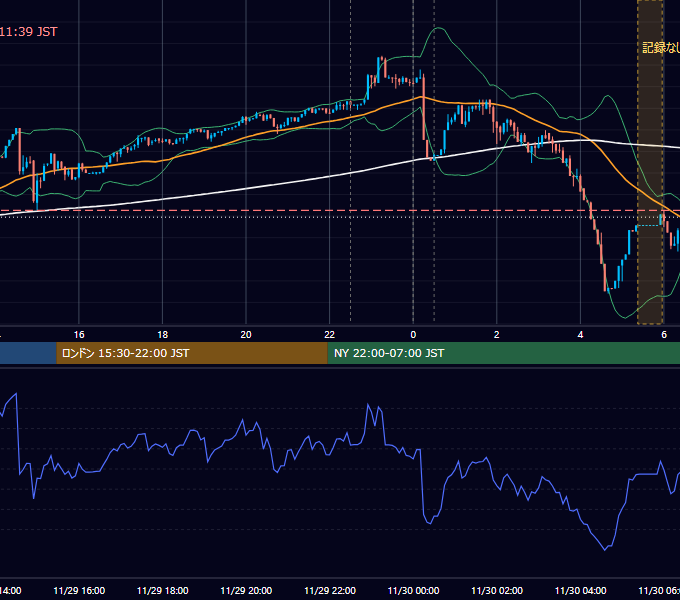Click the 6 hour label on price chart axis
The height and width of the screenshot is (600, 680).
pyautogui.click(x=664, y=335)
